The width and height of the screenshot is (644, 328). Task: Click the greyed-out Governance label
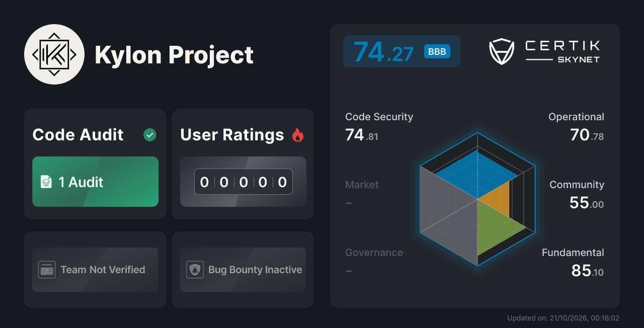[x=374, y=253]
